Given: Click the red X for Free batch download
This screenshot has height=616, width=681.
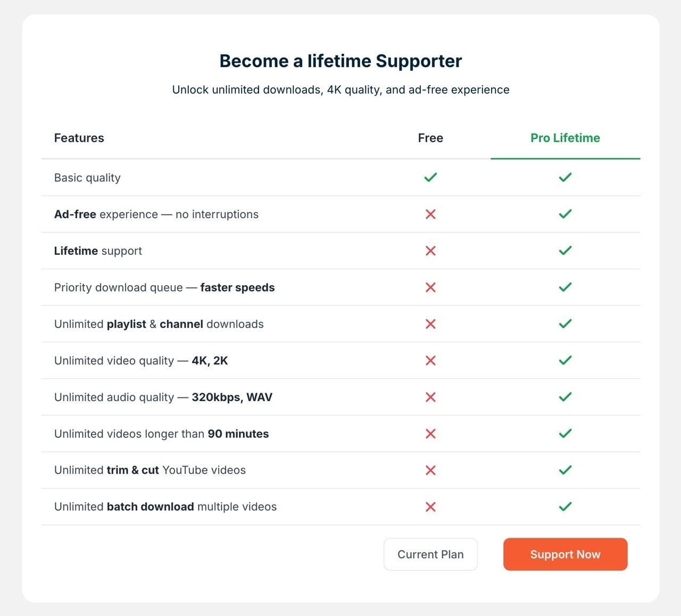Looking at the screenshot, I should [x=430, y=507].
